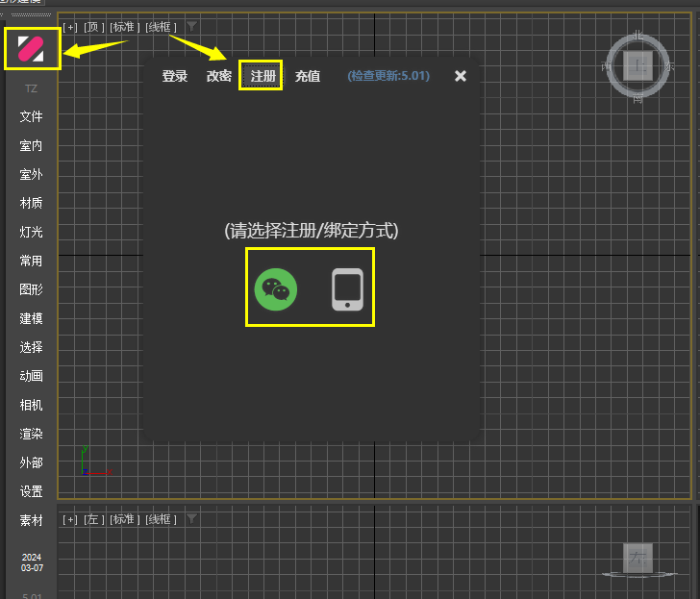700x599 pixels.
Task: Open the 渲染 sidebar menu
Action: [x=31, y=434]
